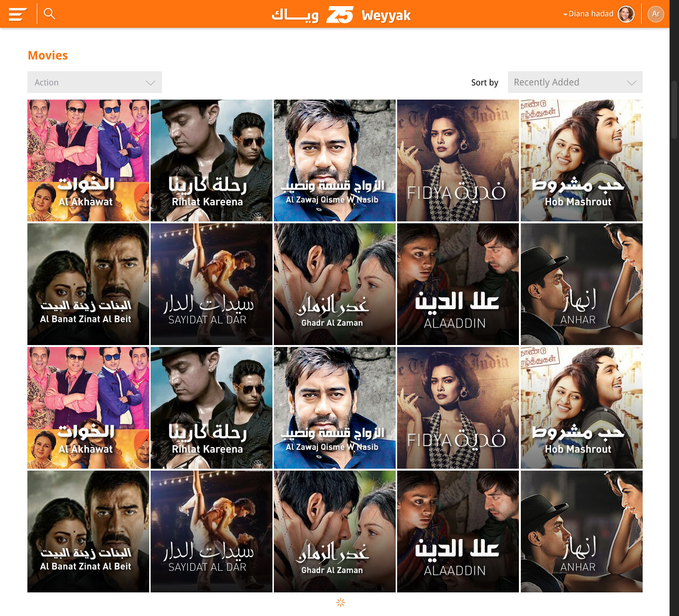Open ANHAR poster in bottom row
The width and height of the screenshot is (679, 616).
coord(582,532)
